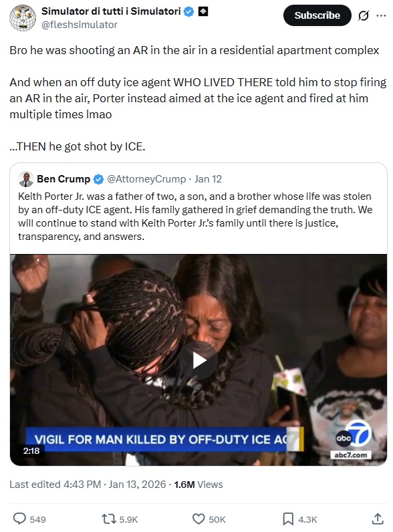Viewport: 393px width, 532px height.
Task: Click the Simulator di tutti i Simulatori name
Action: (111, 11)
